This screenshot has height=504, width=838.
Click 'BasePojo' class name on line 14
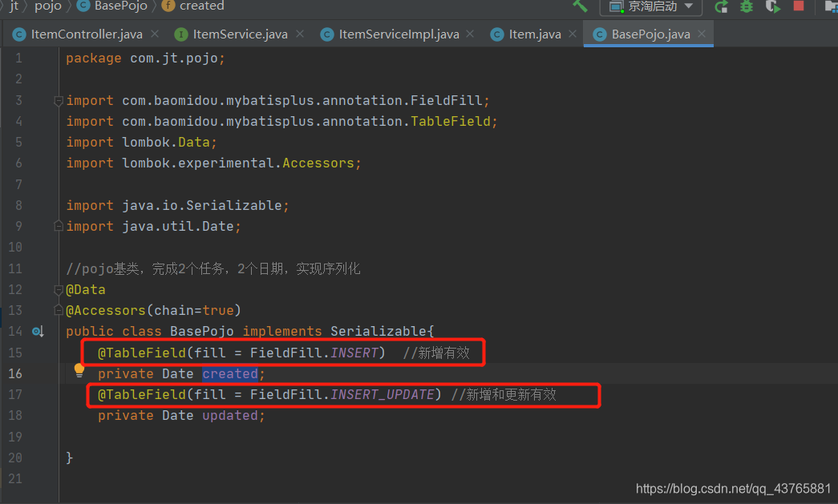click(202, 332)
